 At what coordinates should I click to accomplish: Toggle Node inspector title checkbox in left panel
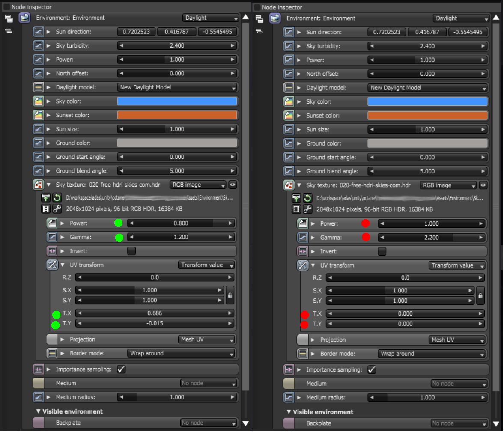(6, 7)
